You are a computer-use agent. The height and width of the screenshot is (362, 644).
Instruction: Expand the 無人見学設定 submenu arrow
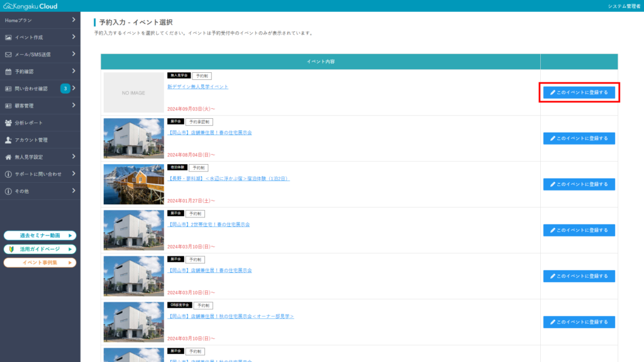tap(74, 156)
